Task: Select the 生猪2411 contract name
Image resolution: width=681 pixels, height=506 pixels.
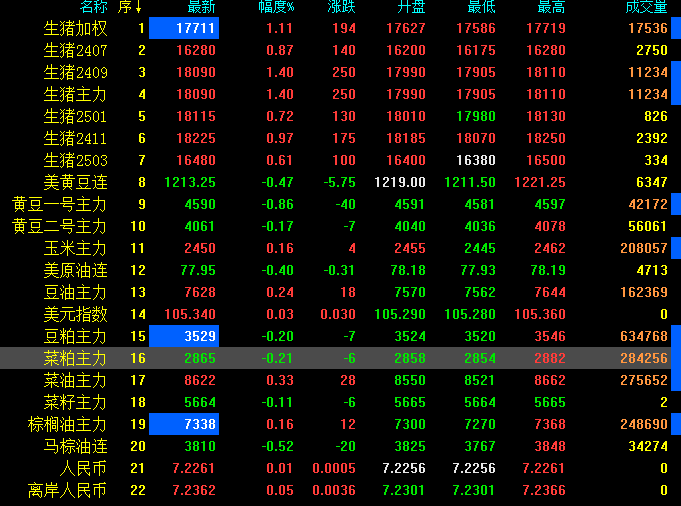Action: point(76,139)
